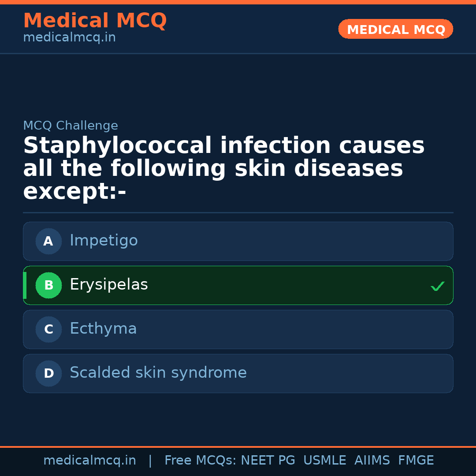Image resolution: width=476 pixels, height=476 pixels.
Task: Open the Medical MCQ header title
Action: (95, 21)
